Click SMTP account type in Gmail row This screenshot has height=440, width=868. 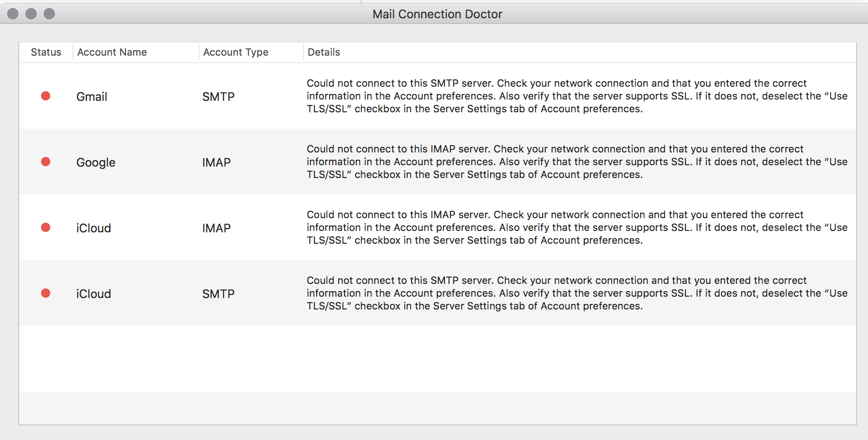218,97
